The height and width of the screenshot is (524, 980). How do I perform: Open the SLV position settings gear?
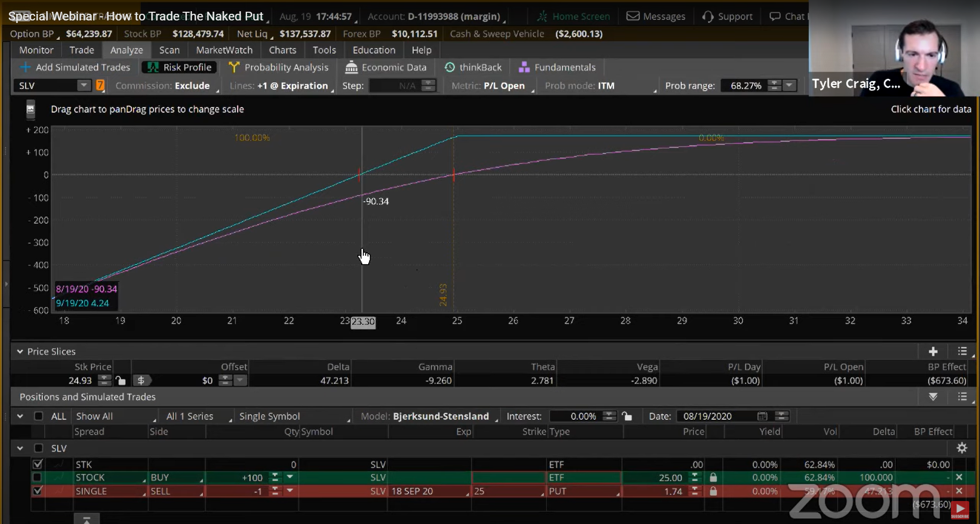tap(962, 448)
